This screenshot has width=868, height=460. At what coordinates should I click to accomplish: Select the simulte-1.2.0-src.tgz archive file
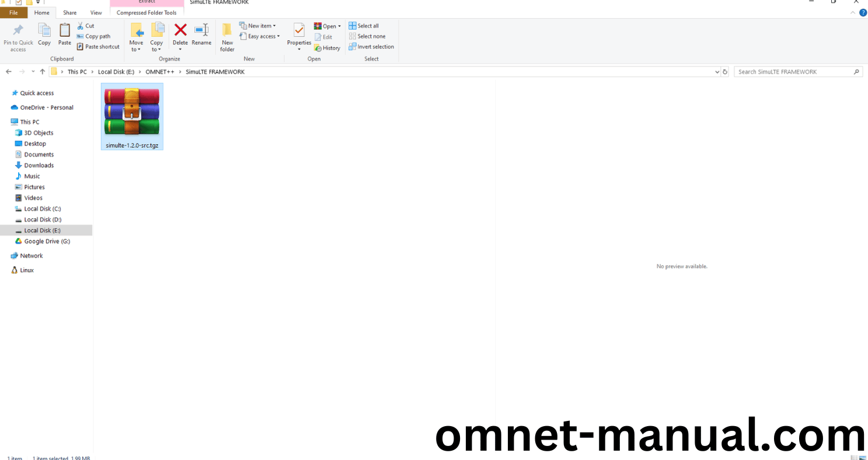click(x=132, y=116)
